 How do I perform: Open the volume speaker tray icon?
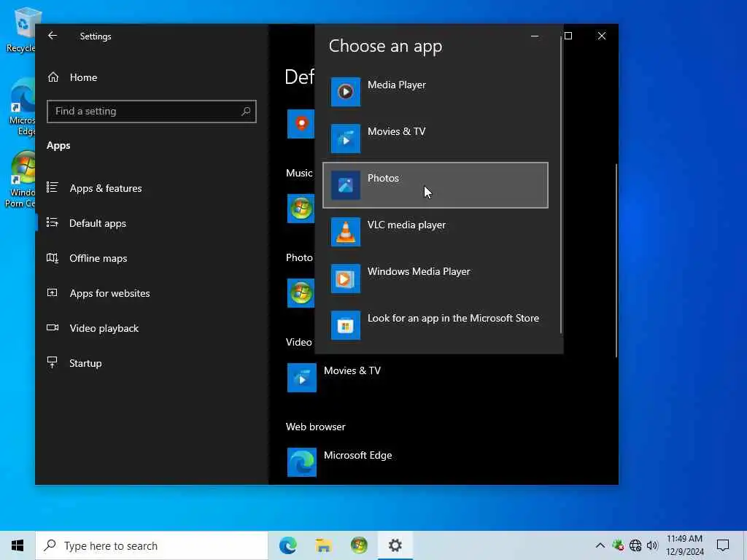pyautogui.click(x=652, y=545)
